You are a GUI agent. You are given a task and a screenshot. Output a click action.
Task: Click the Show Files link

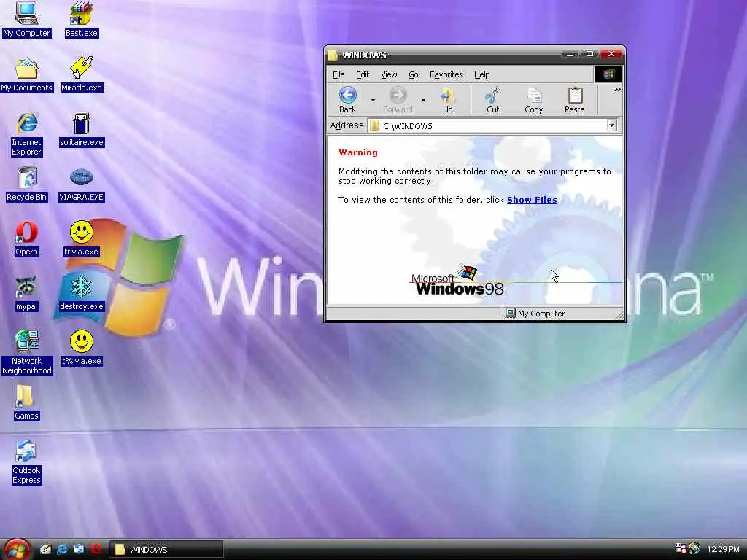tap(532, 200)
